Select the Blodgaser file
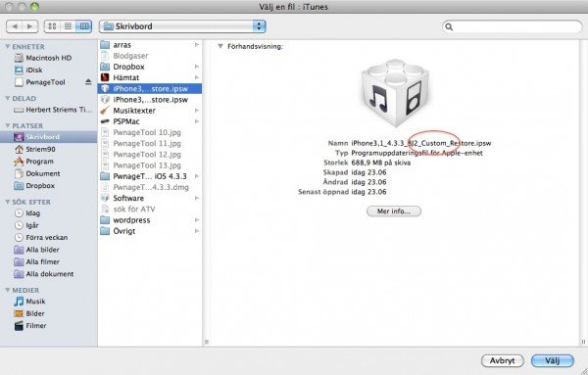Viewport: 588px width, 375px height. (150, 56)
